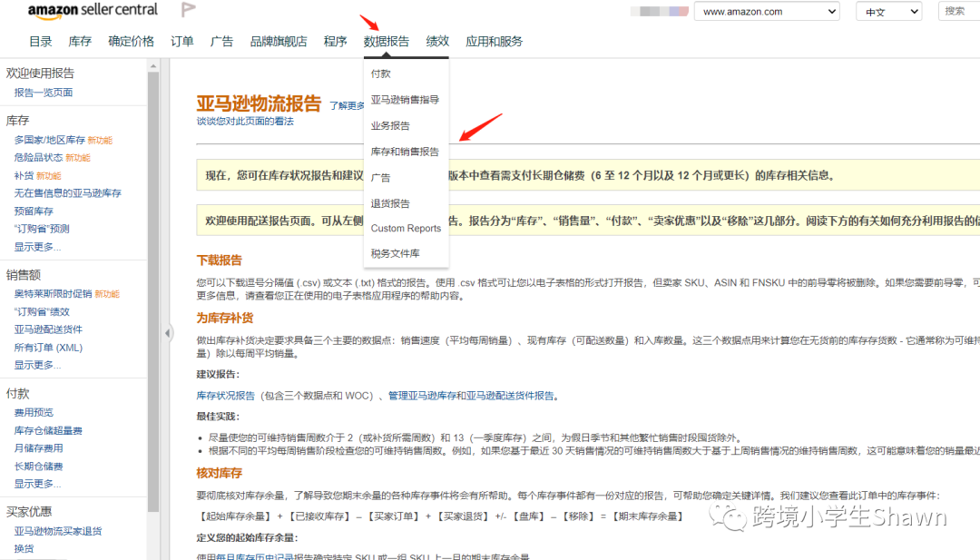Open the 绩效 menu

(437, 41)
